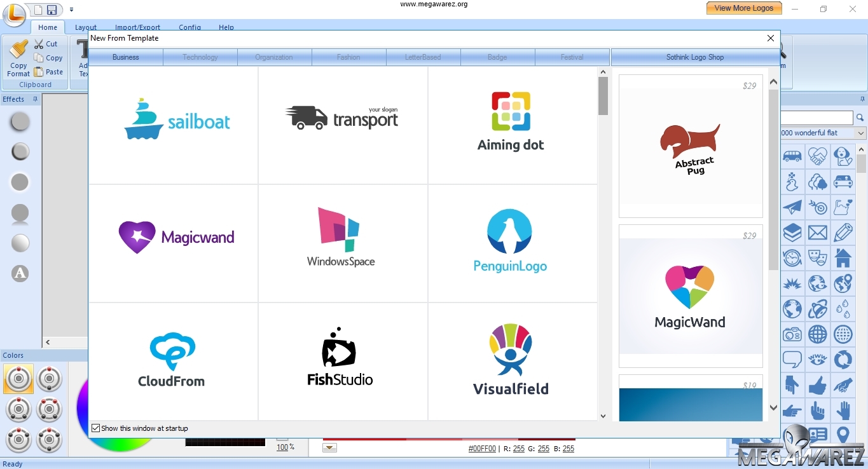Select the Fashion template category
Viewport: 868px width, 469px height.
point(348,57)
